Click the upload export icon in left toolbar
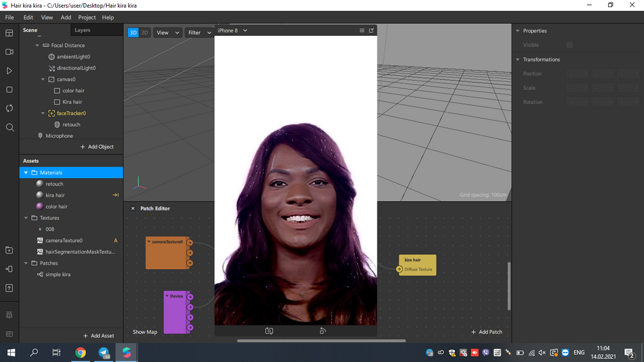The height and width of the screenshot is (362, 644). tap(9, 288)
